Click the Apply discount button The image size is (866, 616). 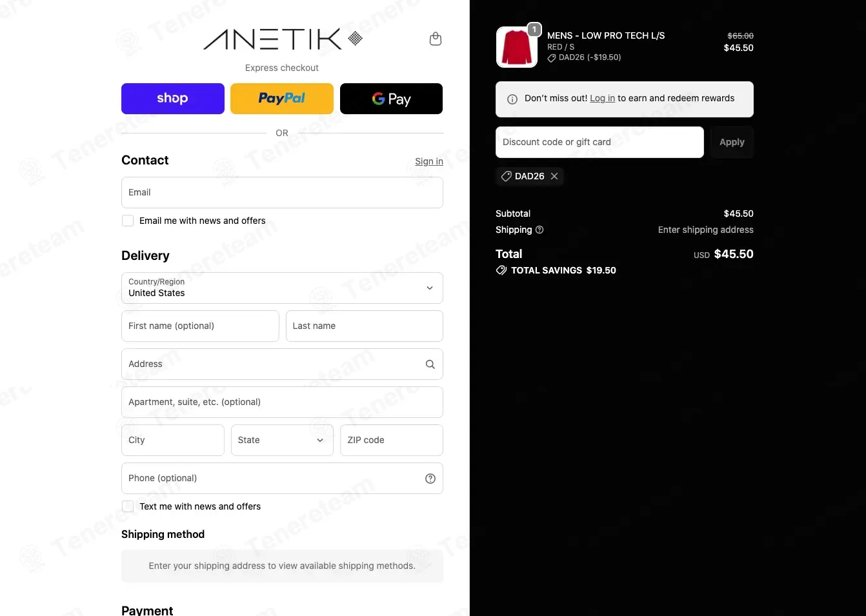pyautogui.click(x=732, y=142)
